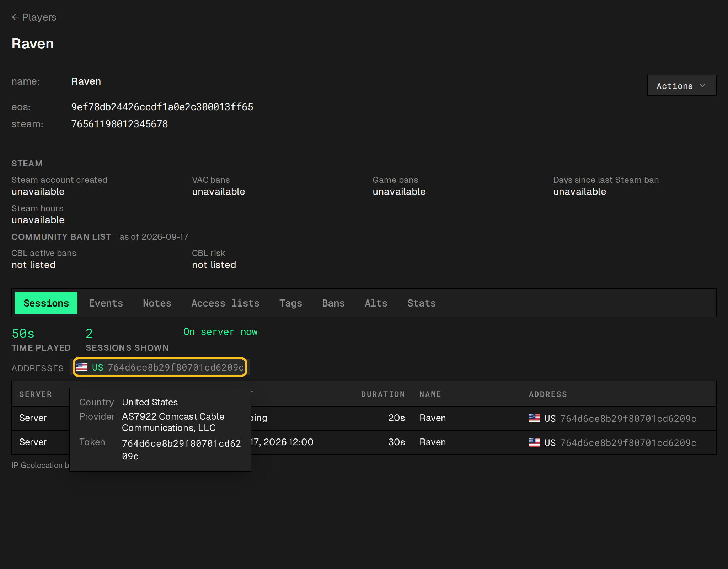Select address token in 20s session row
Viewport: 728px width, 569px height.
tap(628, 419)
